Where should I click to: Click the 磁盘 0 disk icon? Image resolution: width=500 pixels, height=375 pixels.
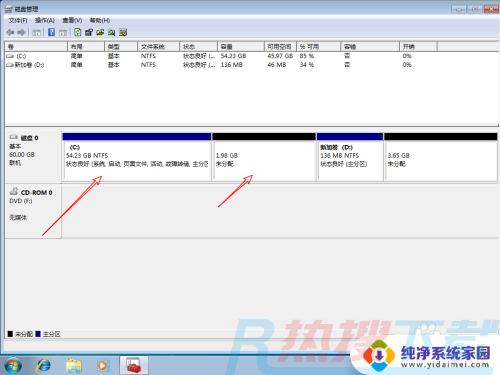tap(14, 137)
